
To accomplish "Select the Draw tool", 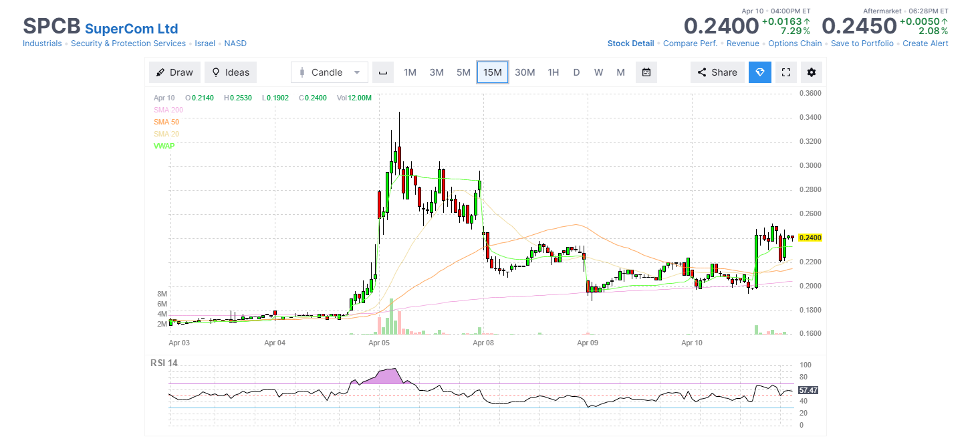I will click(174, 72).
